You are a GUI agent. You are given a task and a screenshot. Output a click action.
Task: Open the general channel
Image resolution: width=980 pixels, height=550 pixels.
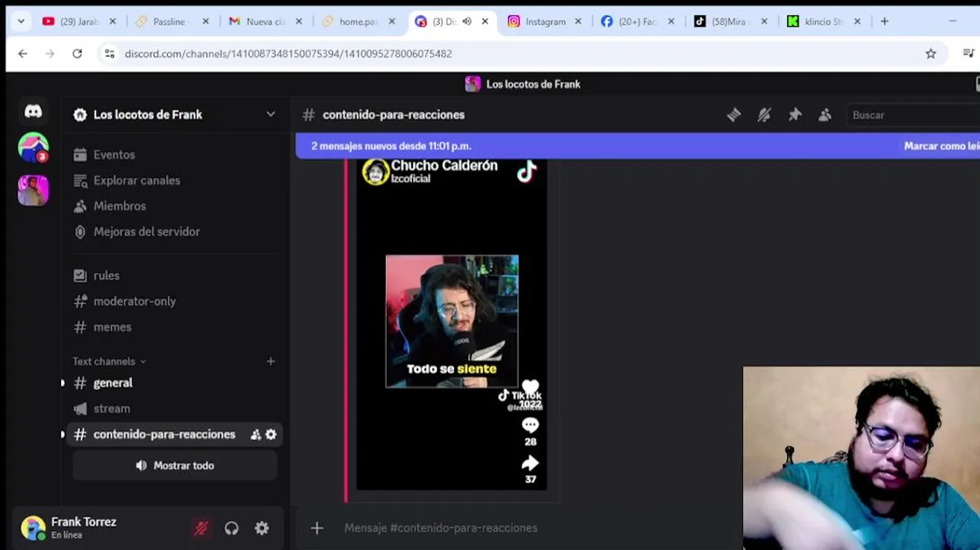pyautogui.click(x=176, y=383)
